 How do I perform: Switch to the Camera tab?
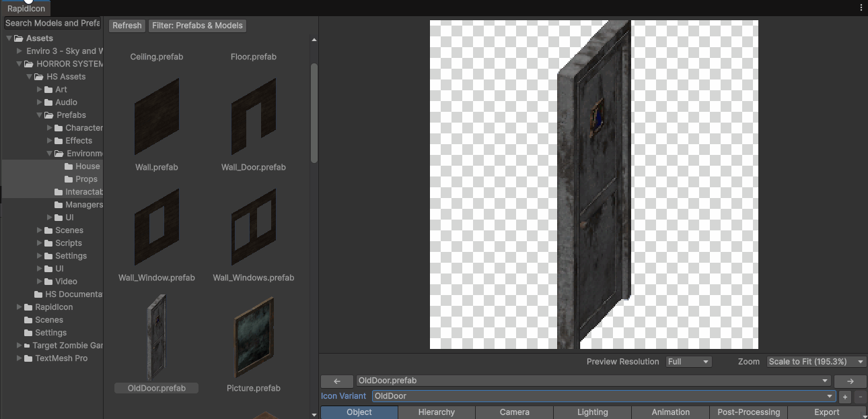click(x=515, y=412)
